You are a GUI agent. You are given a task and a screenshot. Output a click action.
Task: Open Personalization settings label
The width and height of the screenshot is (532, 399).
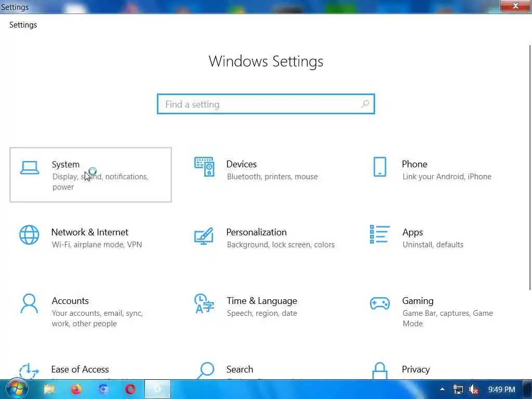(x=256, y=232)
